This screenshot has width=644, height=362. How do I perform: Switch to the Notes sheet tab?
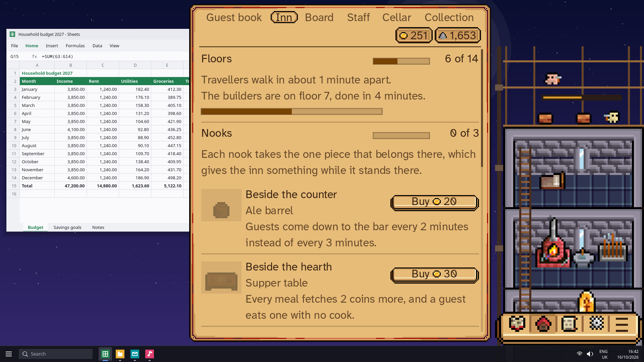98,227
